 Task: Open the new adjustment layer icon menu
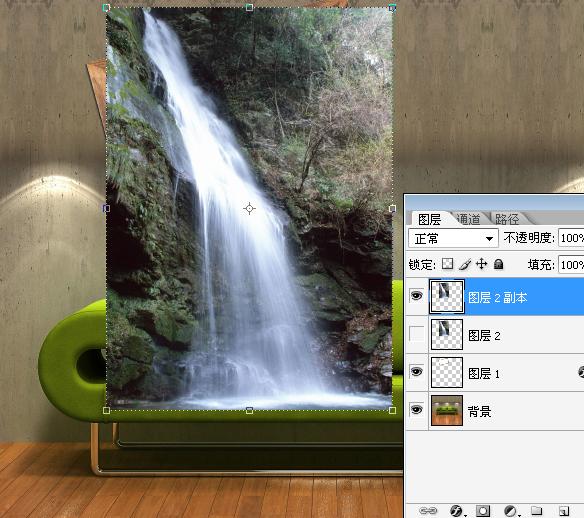[511, 511]
